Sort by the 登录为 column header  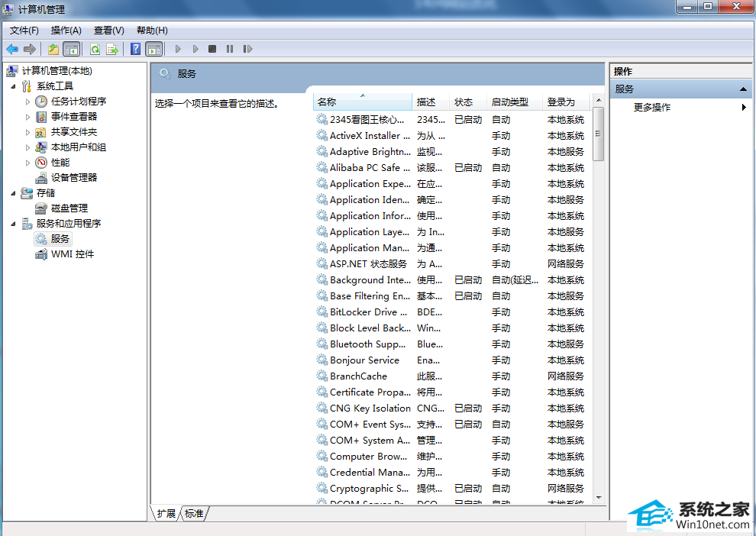click(566, 102)
